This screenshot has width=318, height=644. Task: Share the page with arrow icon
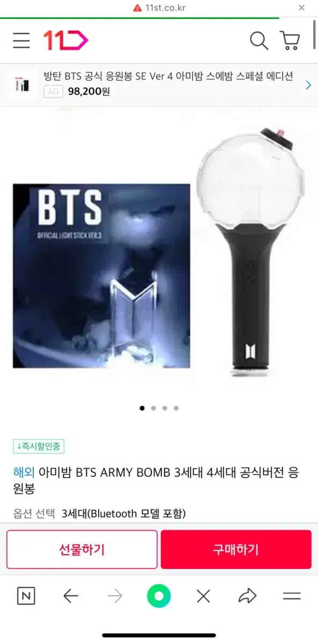[247, 596]
